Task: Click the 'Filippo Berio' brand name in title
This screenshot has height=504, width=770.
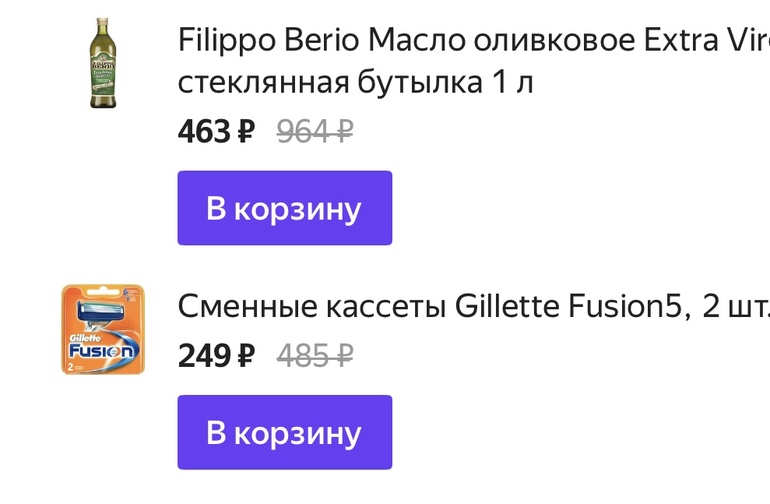Action: pyautogui.click(x=268, y=42)
